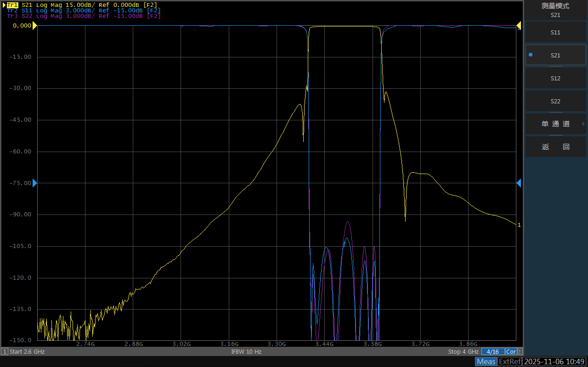Click the ExtRef status indicator
This screenshot has height=367, width=588.
510,361
